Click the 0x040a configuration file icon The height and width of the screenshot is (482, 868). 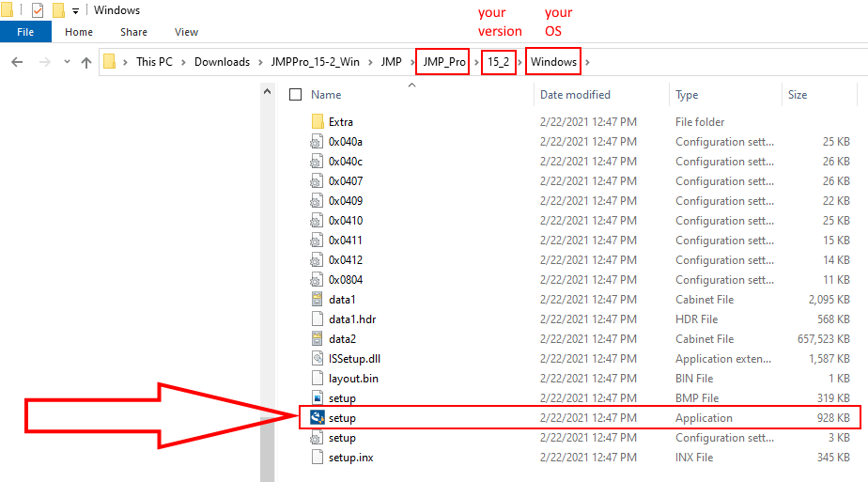point(318,142)
